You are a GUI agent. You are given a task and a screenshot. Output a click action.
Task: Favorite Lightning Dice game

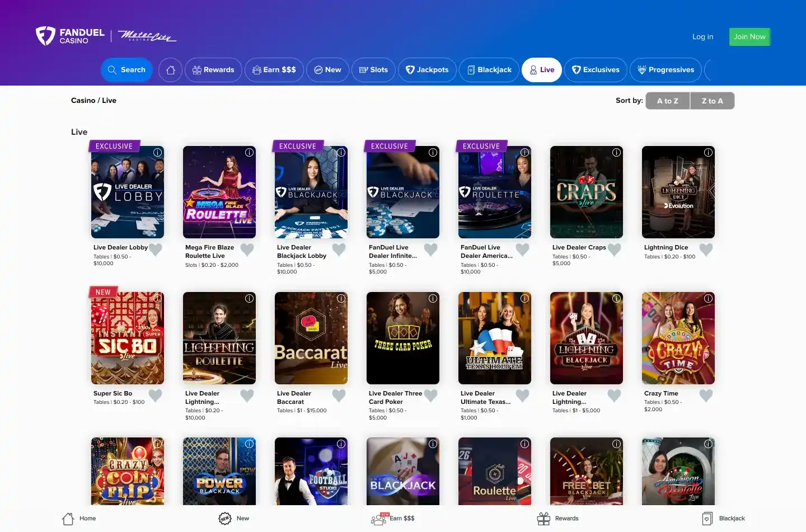pos(706,249)
